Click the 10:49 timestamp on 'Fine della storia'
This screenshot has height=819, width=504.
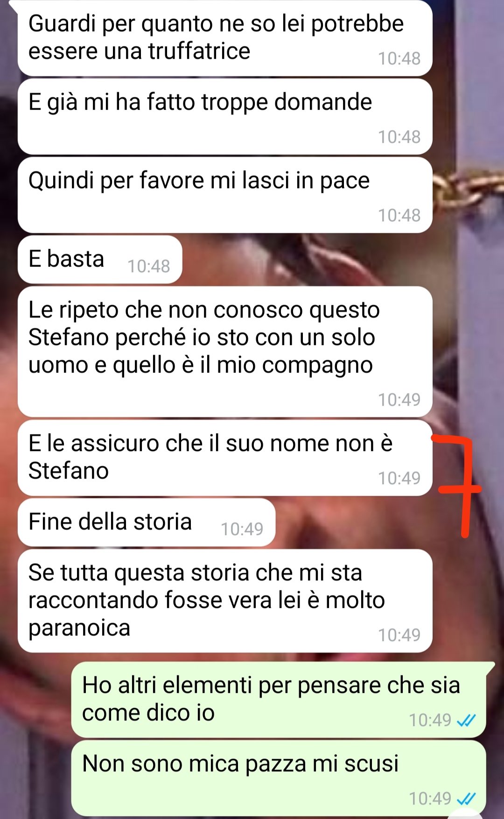tap(242, 529)
